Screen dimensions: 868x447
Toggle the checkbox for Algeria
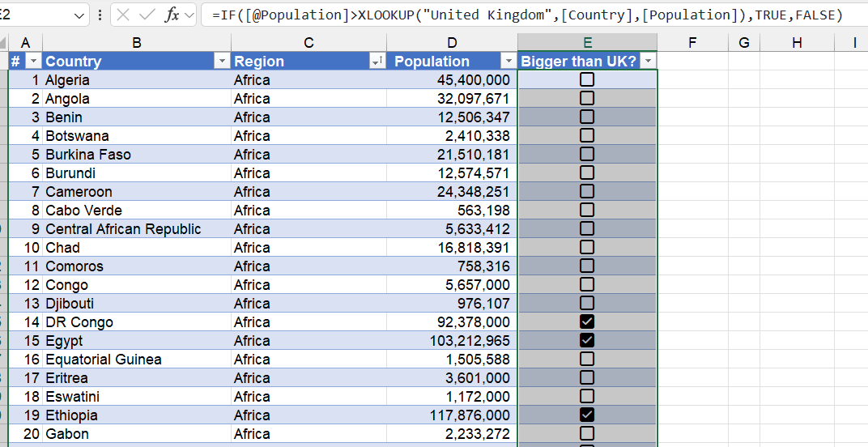tap(587, 79)
